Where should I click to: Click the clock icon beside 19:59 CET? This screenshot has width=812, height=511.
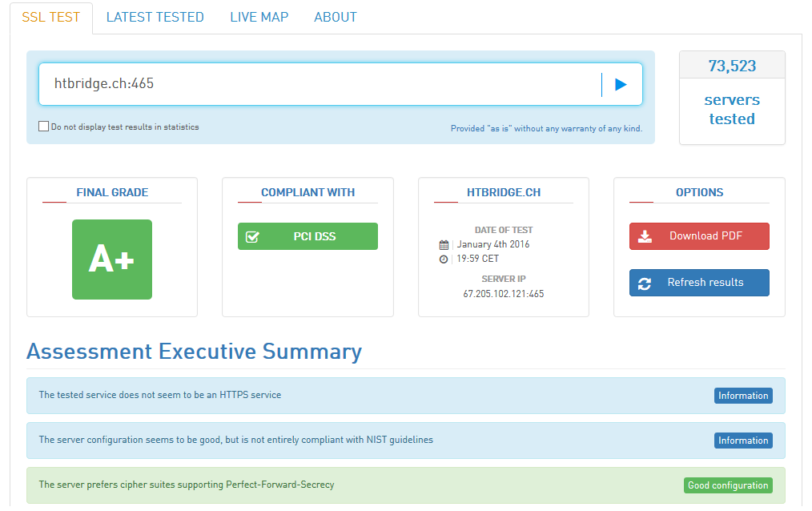[444, 260]
